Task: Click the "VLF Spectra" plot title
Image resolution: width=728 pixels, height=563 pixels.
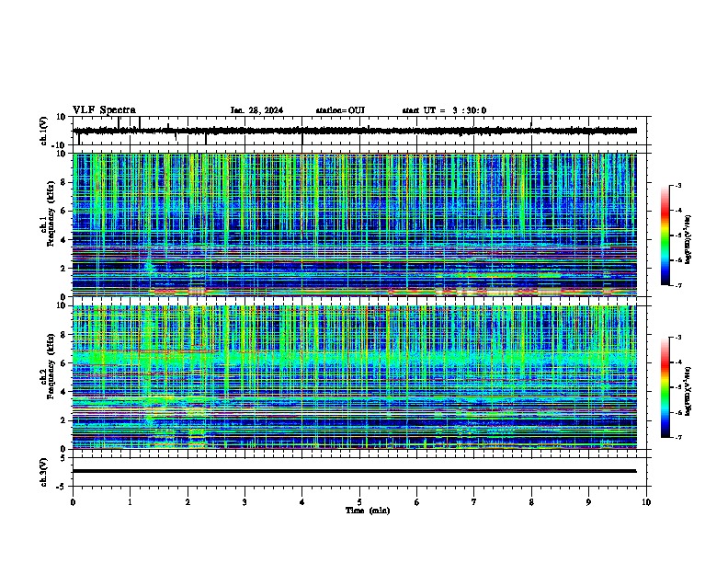Action: [104, 110]
